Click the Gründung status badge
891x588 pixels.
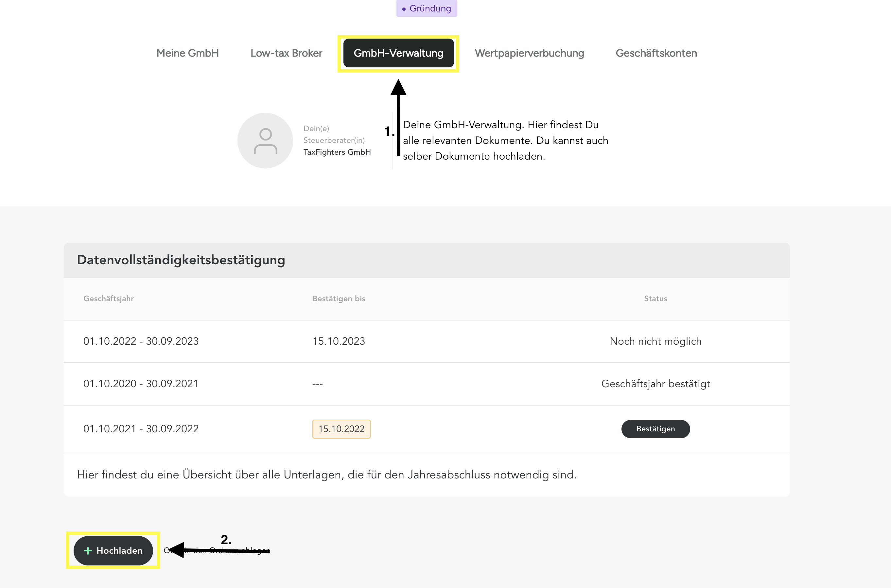[427, 8]
